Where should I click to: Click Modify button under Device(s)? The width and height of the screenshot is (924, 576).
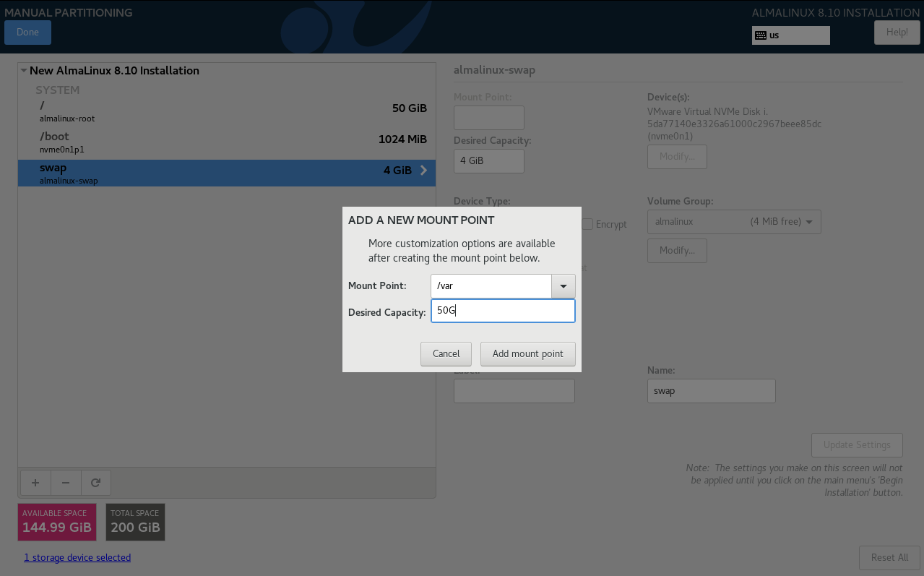pos(677,157)
